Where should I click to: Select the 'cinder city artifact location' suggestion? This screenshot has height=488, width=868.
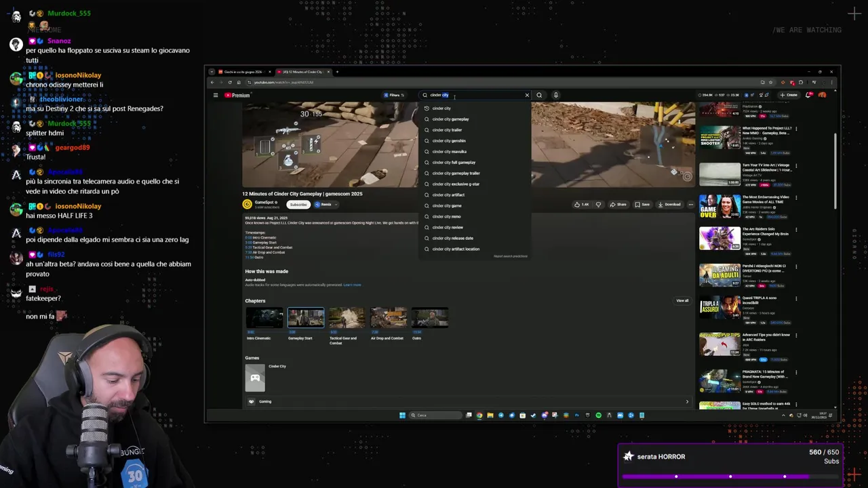point(475,249)
